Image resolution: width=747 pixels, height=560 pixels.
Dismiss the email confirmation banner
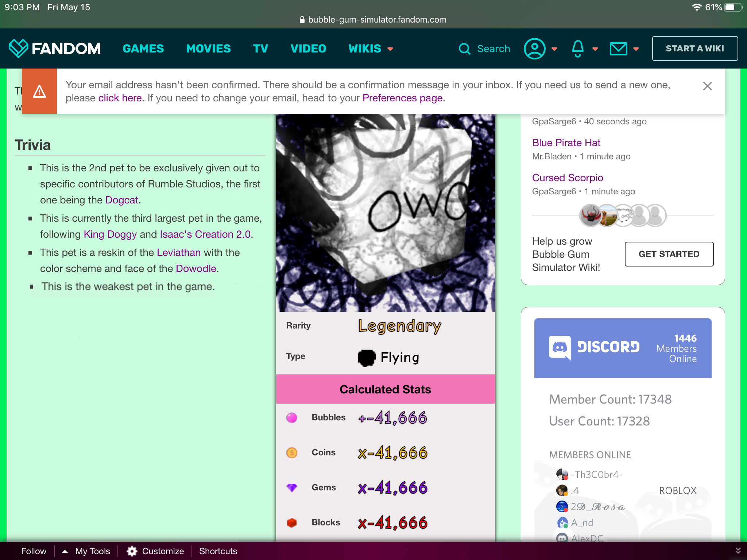click(x=707, y=86)
